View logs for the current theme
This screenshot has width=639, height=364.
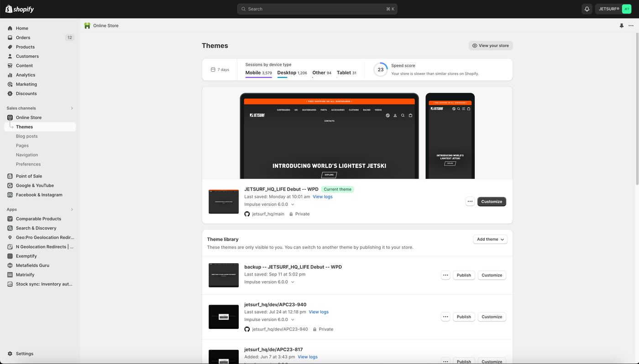[323, 197]
